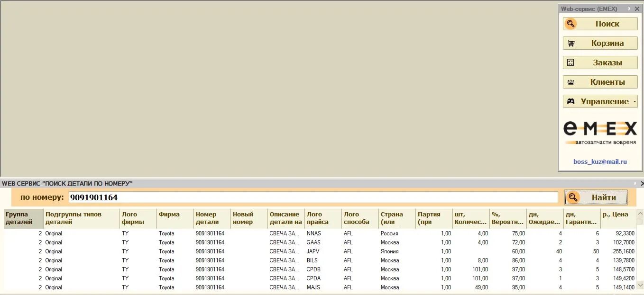The image size is (644, 295).
Task: Open the Заказы label
Action: (x=607, y=63)
